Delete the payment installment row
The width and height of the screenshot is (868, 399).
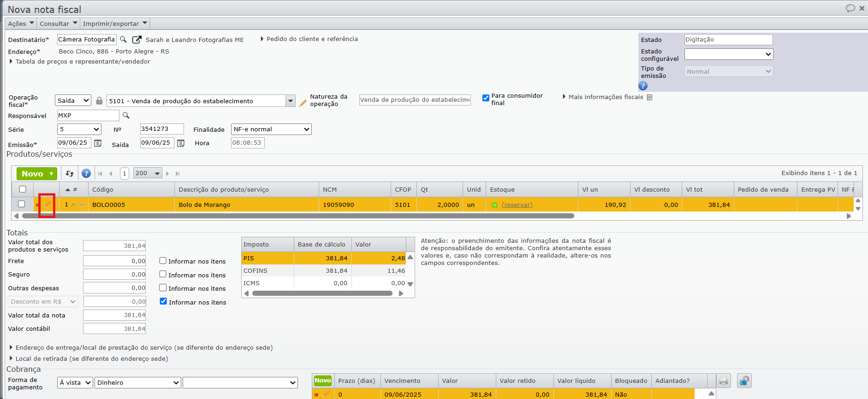[316, 395]
